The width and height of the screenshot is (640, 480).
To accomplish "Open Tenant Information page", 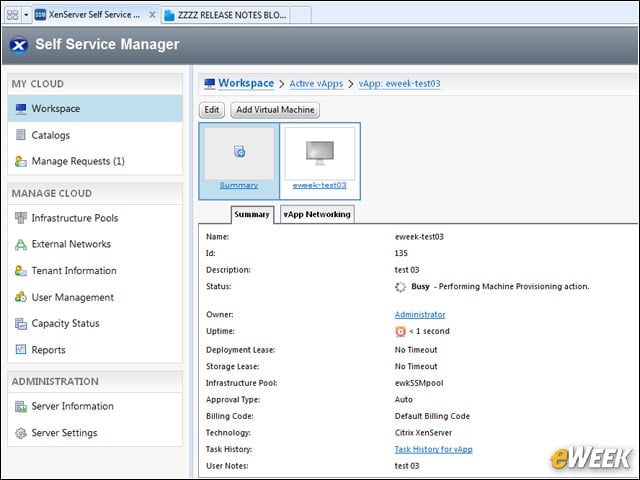I will [95, 271].
